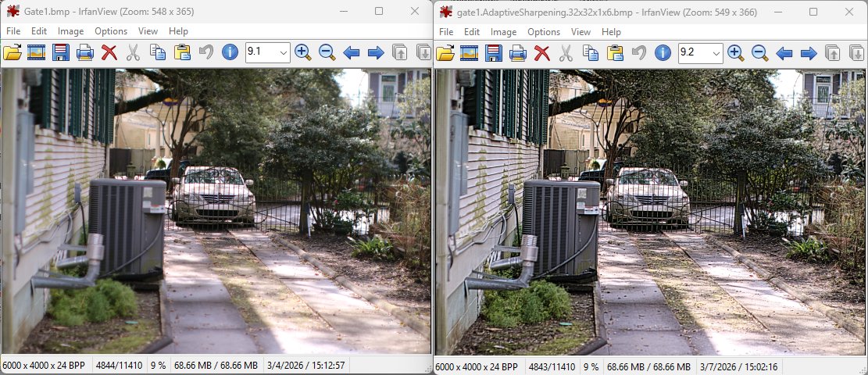
Task: Click status date 3/7/2026 / 15:02:16
Action: (x=738, y=366)
